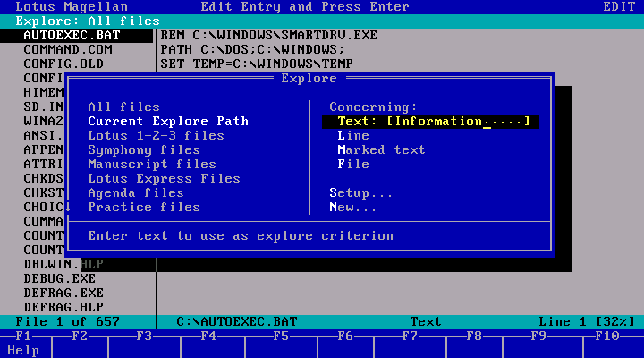Image resolution: width=644 pixels, height=358 pixels.
Task: Click the HIMEM file row in list
Action: tap(44, 92)
